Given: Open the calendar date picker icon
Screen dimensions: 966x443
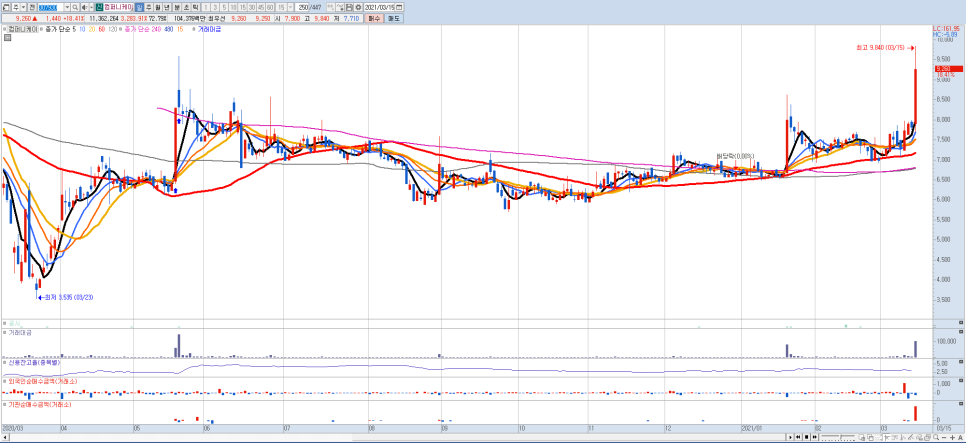Looking at the screenshot, I should coord(399,7).
